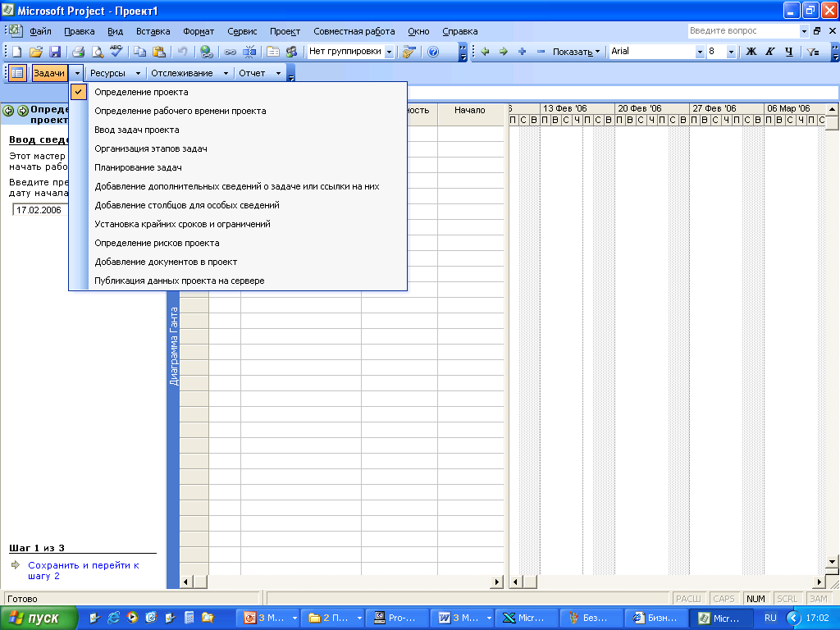Hide subtasks with the minus icon
This screenshot has height=630, width=840.
(x=541, y=52)
